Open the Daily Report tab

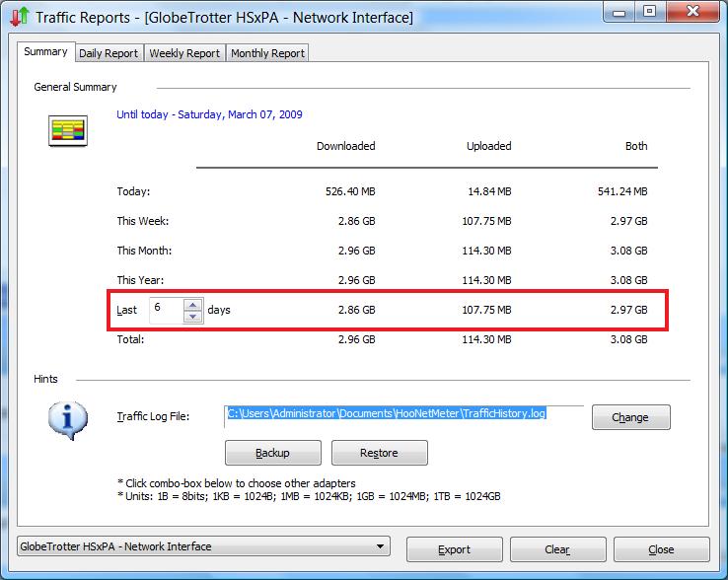pyautogui.click(x=109, y=53)
